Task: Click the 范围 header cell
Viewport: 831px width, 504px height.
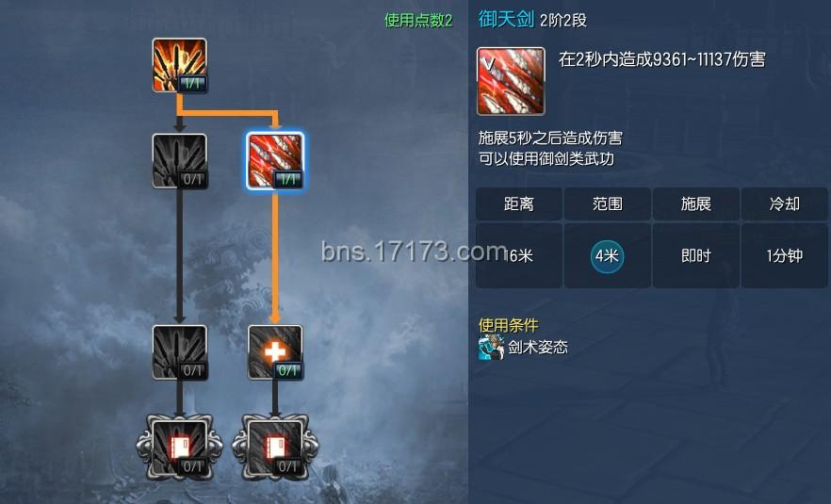Action: coord(608,203)
